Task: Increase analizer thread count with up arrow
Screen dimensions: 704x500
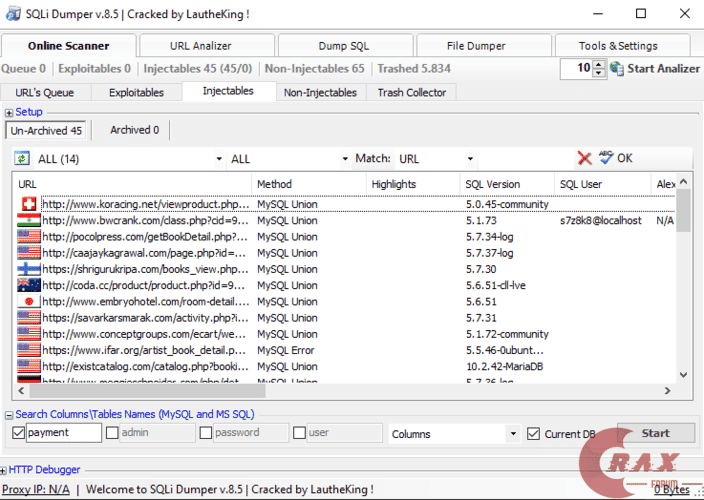Action: pyautogui.click(x=598, y=65)
